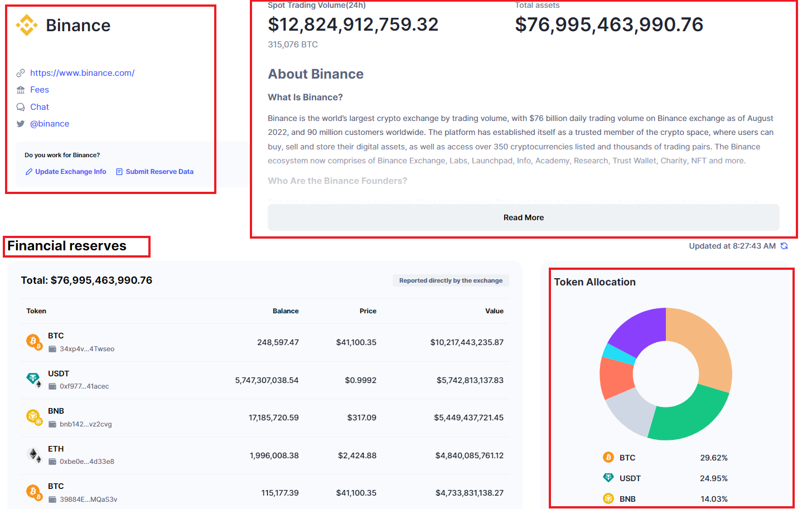The height and width of the screenshot is (509, 812).
Task: Click the 14.03% BNB allocation value
Action: 714,499
